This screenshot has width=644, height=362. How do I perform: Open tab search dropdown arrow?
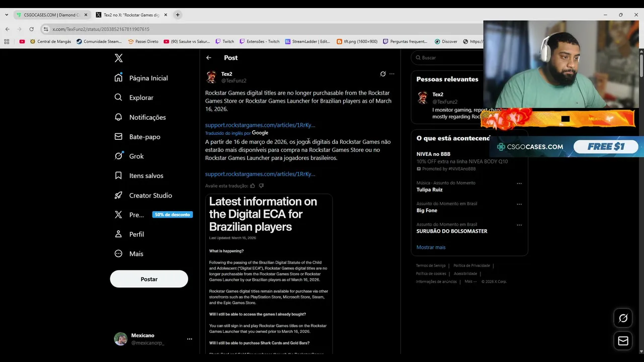7,15
